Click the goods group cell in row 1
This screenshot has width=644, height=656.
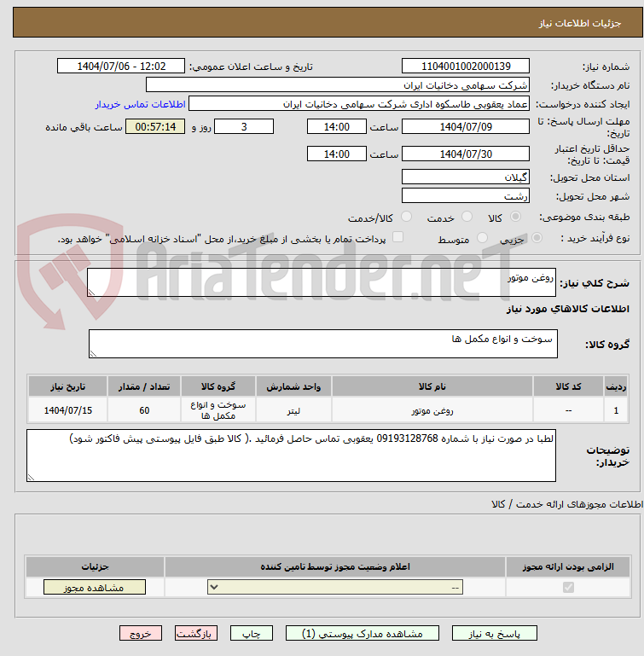[x=218, y=410]
